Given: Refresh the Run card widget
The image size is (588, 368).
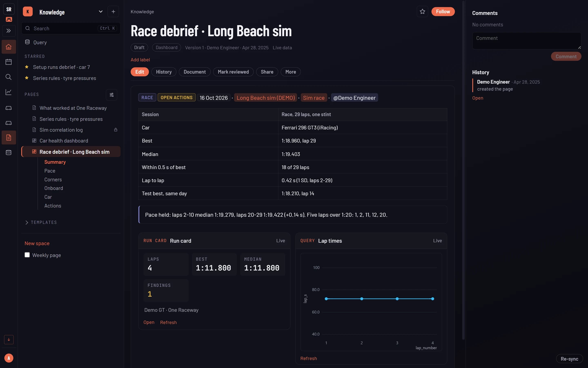Looking at the screenshot, I should click(168, 322).
